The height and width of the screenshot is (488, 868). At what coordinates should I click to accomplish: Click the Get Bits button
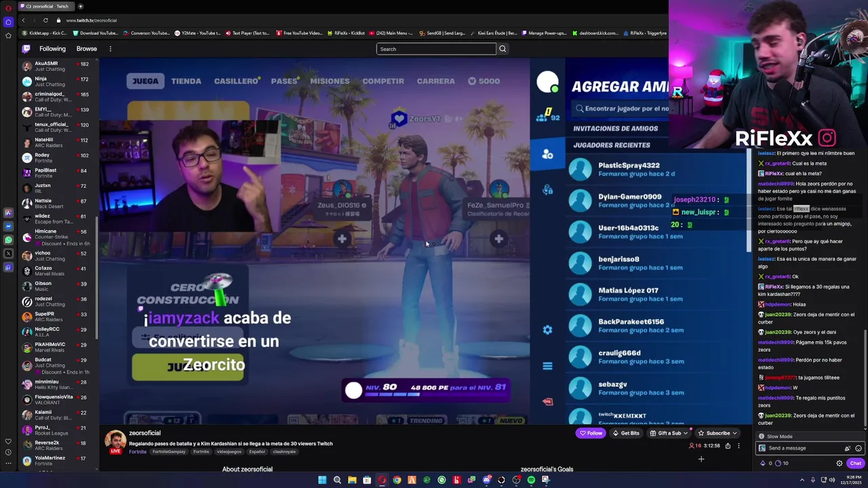(x=627, y=433)
